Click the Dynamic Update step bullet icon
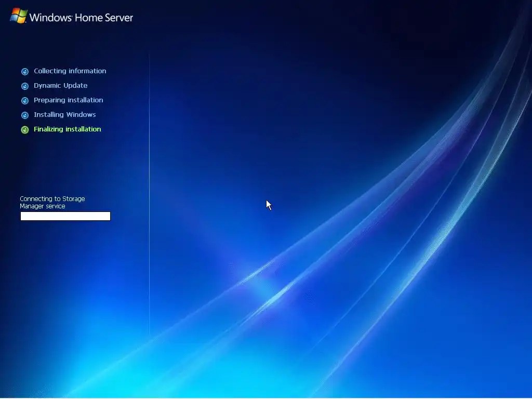The image size is (532, 399). pos(25,86)
